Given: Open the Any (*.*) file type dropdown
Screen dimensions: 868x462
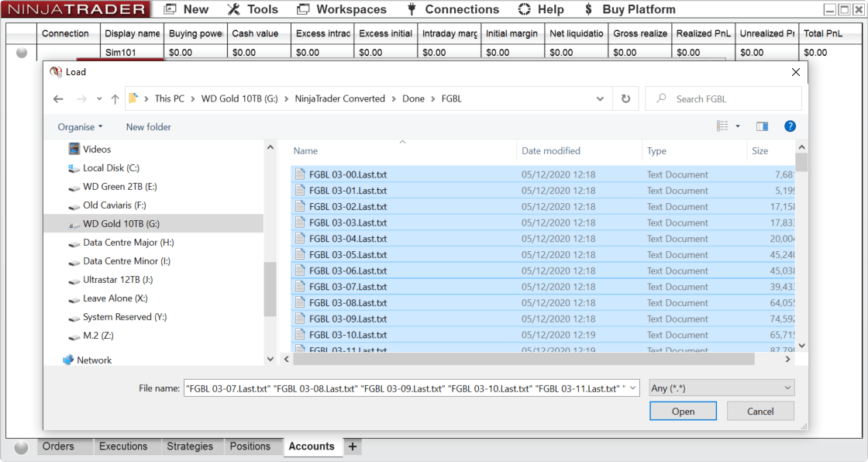Looking at the screenshot, I should (722, 388).
